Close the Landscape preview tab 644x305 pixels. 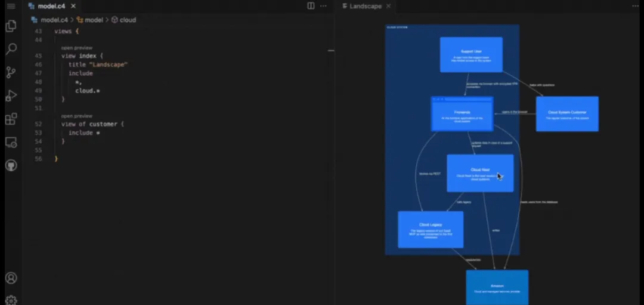tap(388, 6)
